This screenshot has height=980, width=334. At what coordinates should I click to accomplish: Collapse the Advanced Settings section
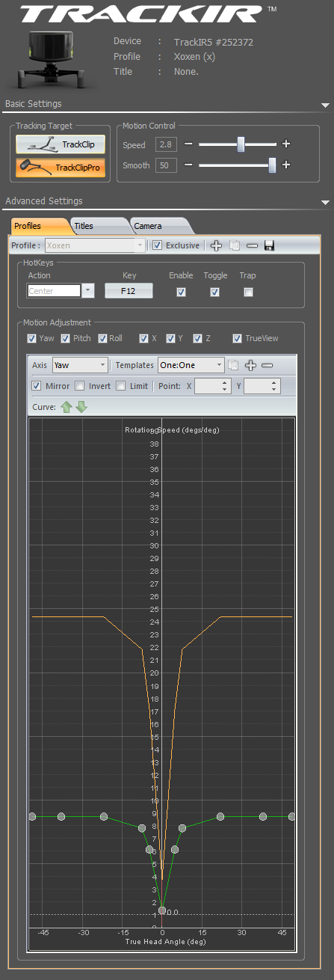(325, 203)
